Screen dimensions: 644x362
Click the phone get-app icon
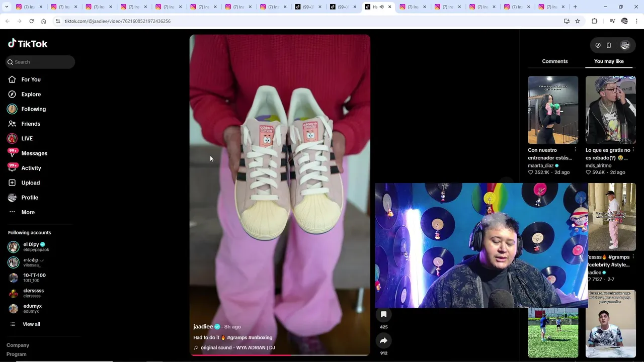click(609, 45)
